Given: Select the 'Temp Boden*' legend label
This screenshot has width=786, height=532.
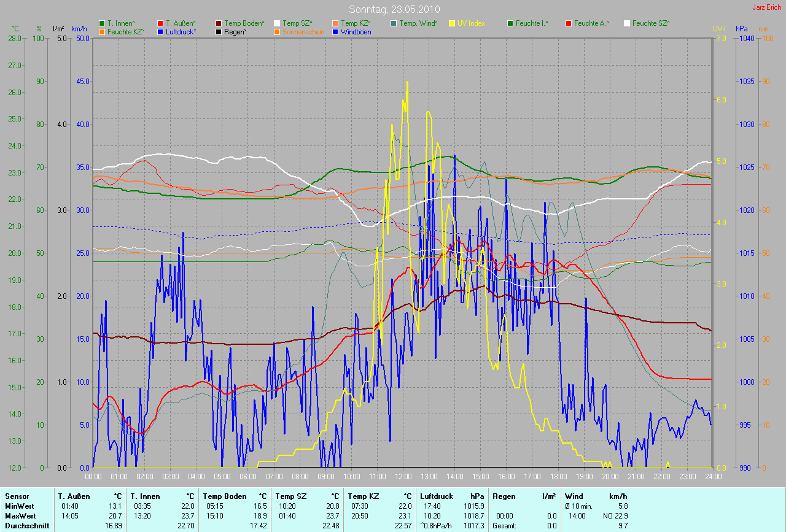Looking at the screenshot, I should click(x=244, y=23).
